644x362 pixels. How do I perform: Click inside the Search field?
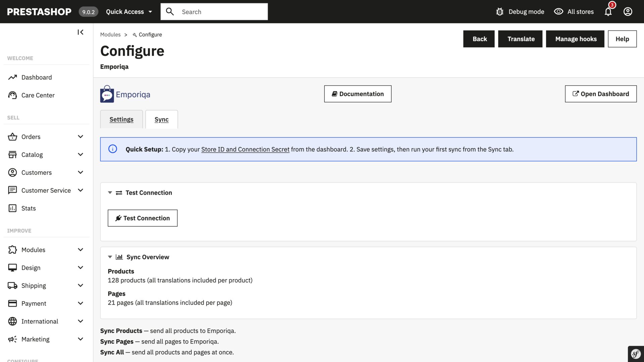(x=221, y=11)
